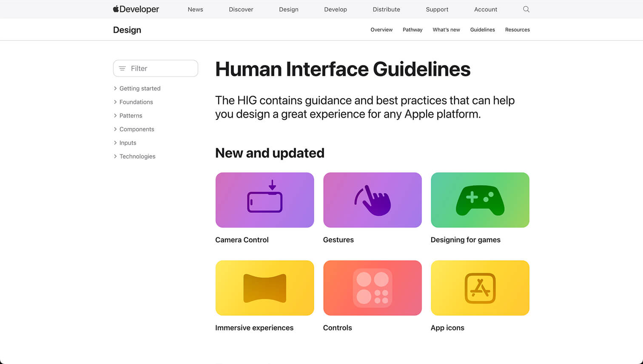Select Patterns in the sidebar
This screenshot has width=643, height=364.
point(131,116)
